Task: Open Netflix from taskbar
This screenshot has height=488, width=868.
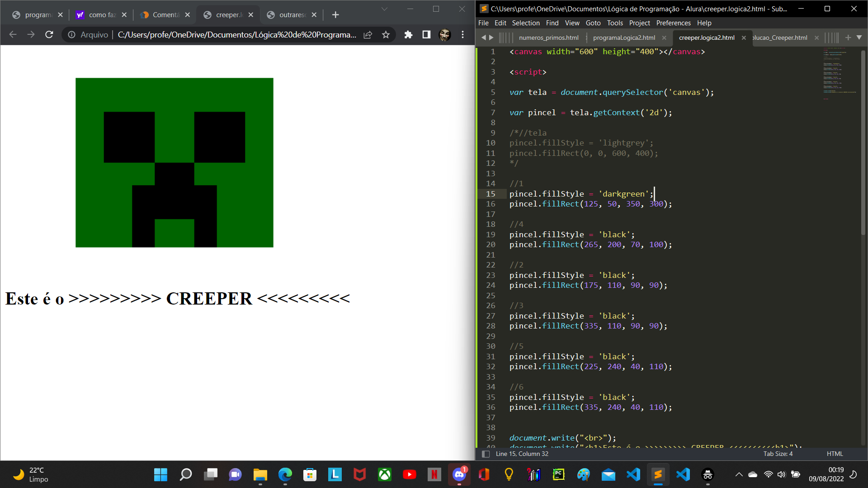Action: (x=434, y=474)
